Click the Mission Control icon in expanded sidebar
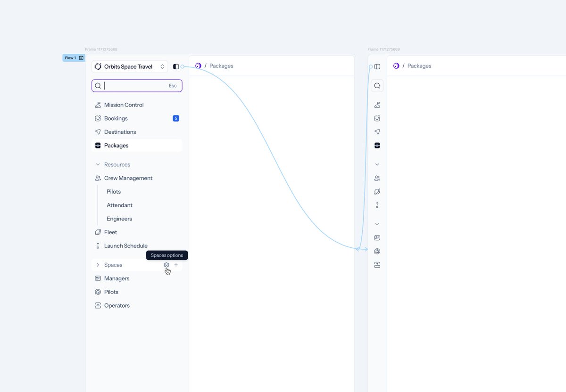566x392 pixels. tap(98, 105)
